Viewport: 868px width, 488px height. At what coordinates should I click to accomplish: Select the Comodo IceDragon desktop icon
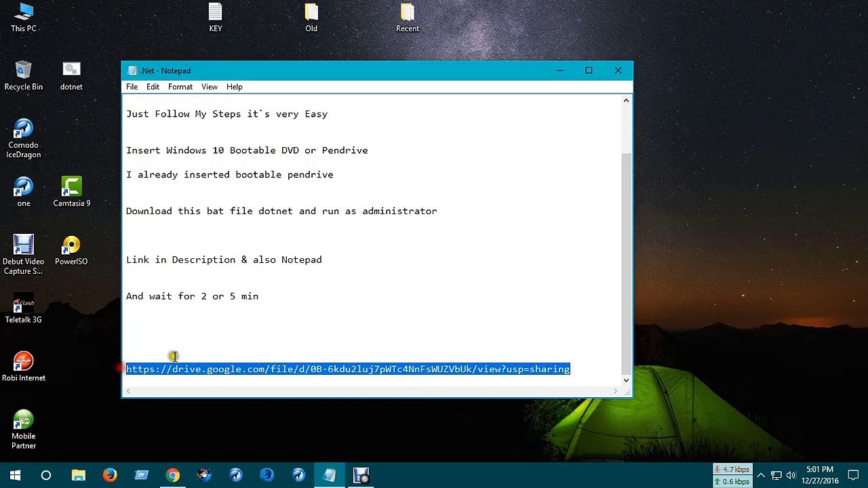click(23, 139)
